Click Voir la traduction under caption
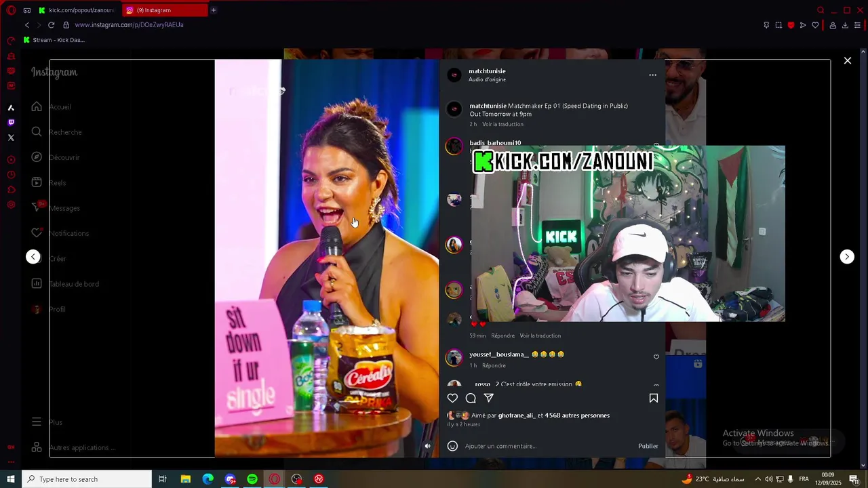This screenshot has height=488, width=868. click(x=502, y=125)
